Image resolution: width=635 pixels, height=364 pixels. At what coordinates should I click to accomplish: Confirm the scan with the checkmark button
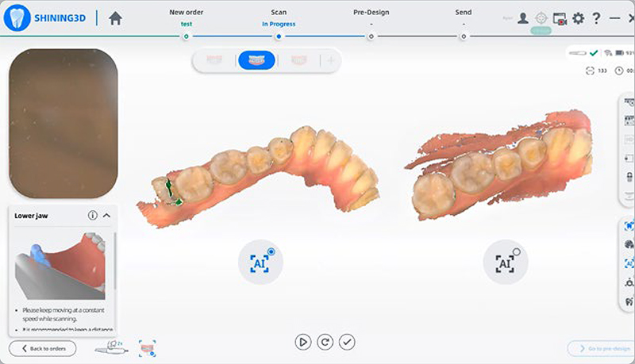click(347, 342)
